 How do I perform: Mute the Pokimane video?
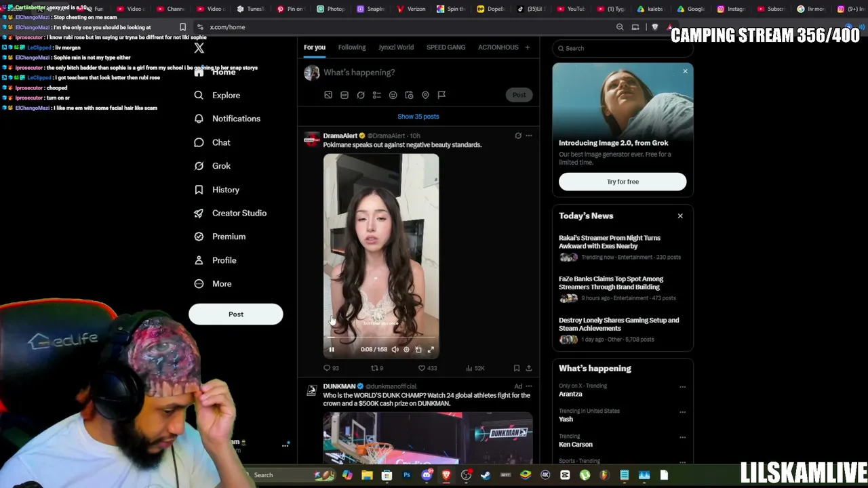[395, 350]
